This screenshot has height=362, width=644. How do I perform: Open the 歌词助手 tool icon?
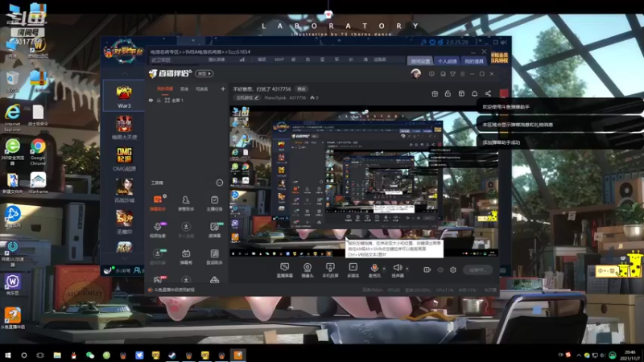(x=214, y=257)
